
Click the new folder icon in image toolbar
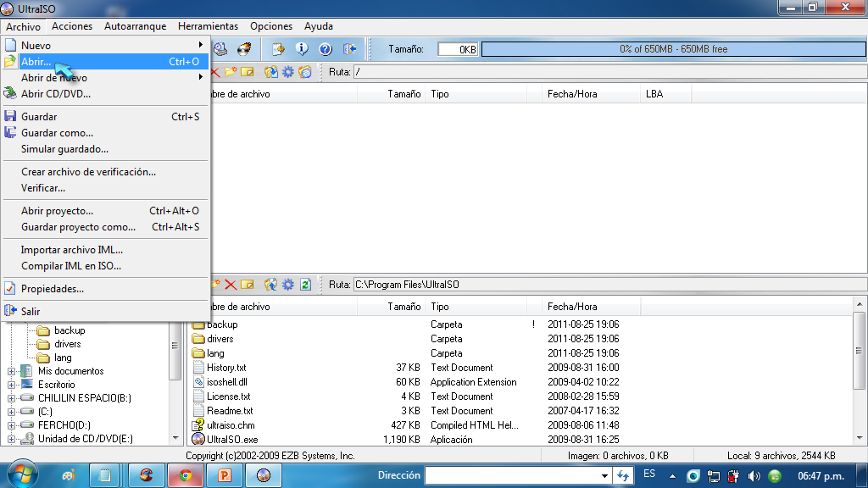click(x=231, y=72)
